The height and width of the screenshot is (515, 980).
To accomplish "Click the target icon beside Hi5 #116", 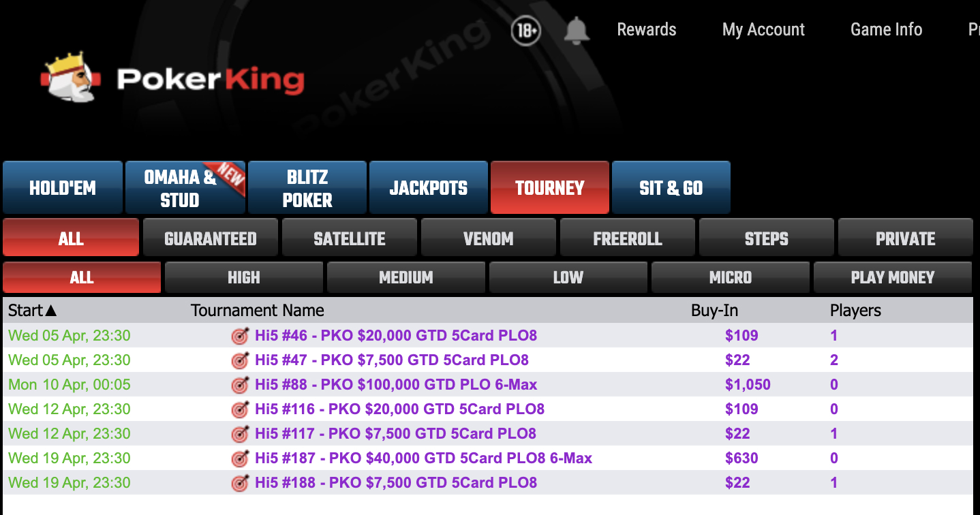I will click(240, 409).
